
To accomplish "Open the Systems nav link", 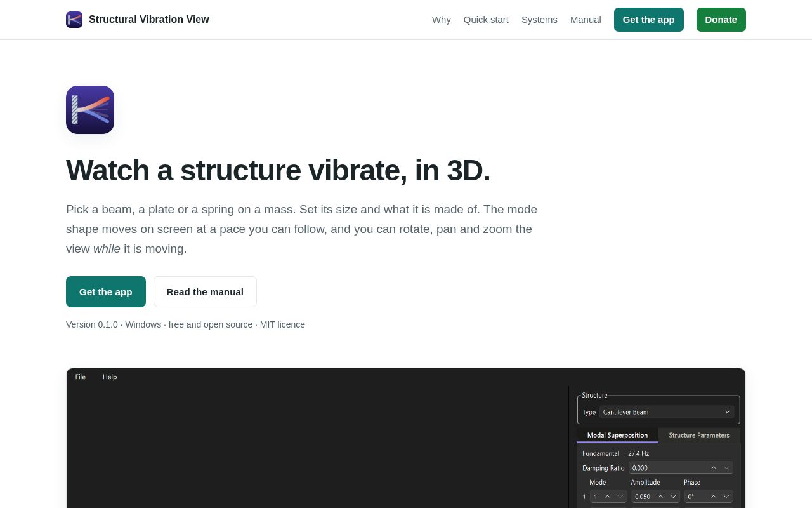I will (539, 20).
